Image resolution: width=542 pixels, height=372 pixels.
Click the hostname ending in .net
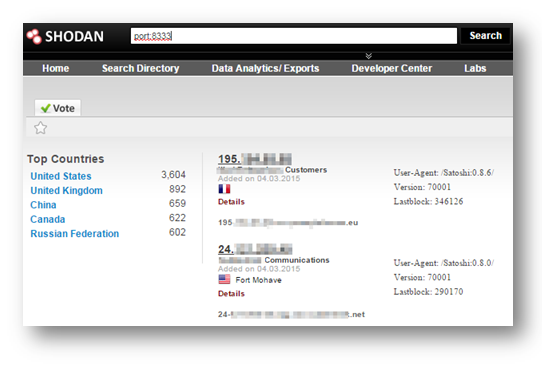pos(291,315)
